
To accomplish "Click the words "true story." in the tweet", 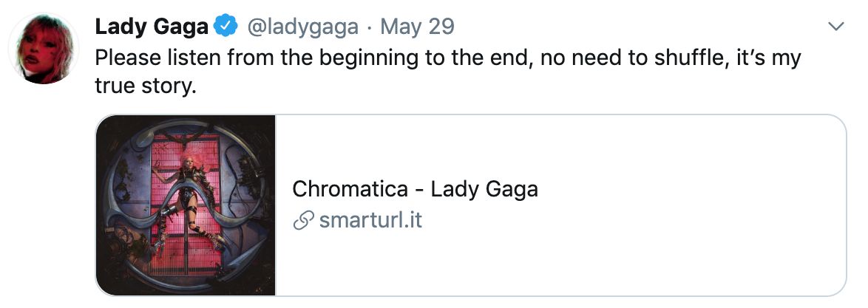I will [x=146, y=87].
